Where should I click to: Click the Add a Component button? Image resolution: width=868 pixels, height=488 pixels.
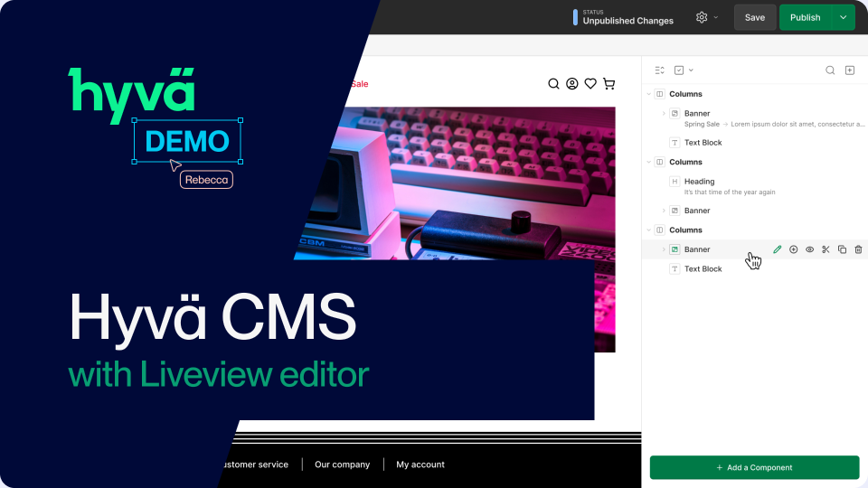pos(754,467)
